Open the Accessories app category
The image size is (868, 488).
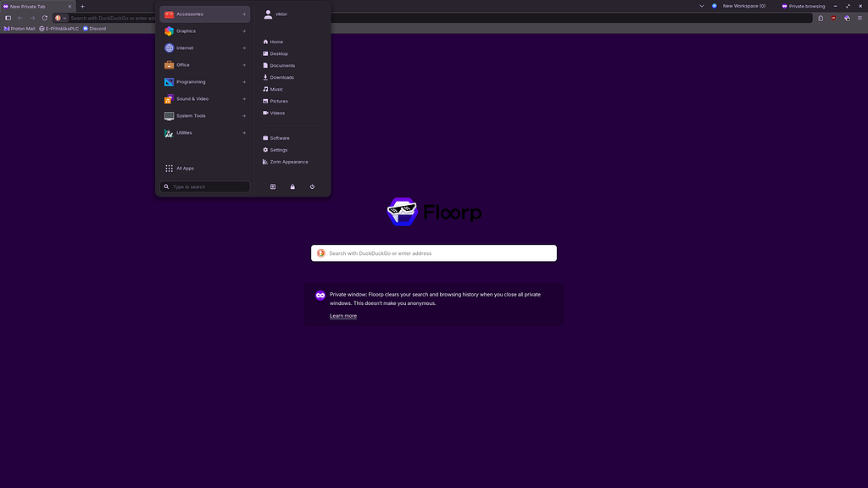204,14
